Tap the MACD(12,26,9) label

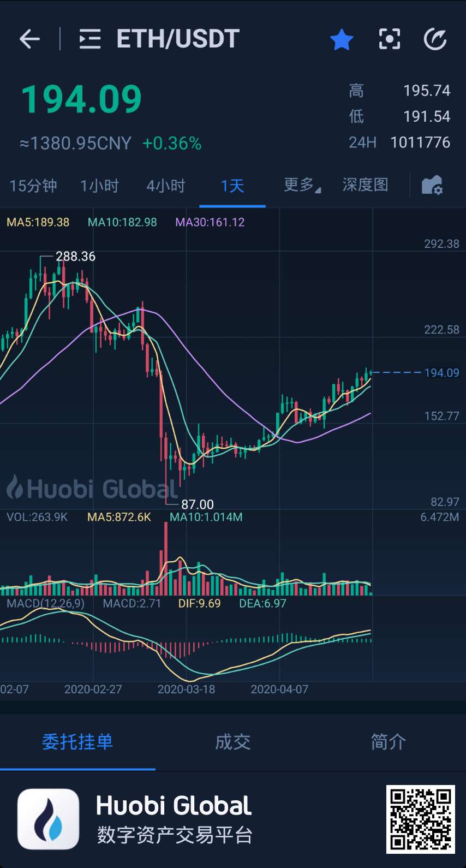click(46, 603)
